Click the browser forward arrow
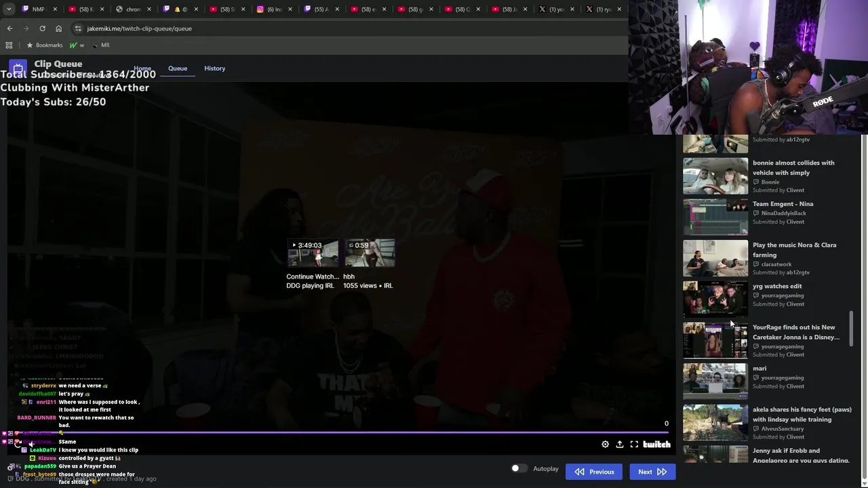The image size is (868, 488). pos(26,28)
